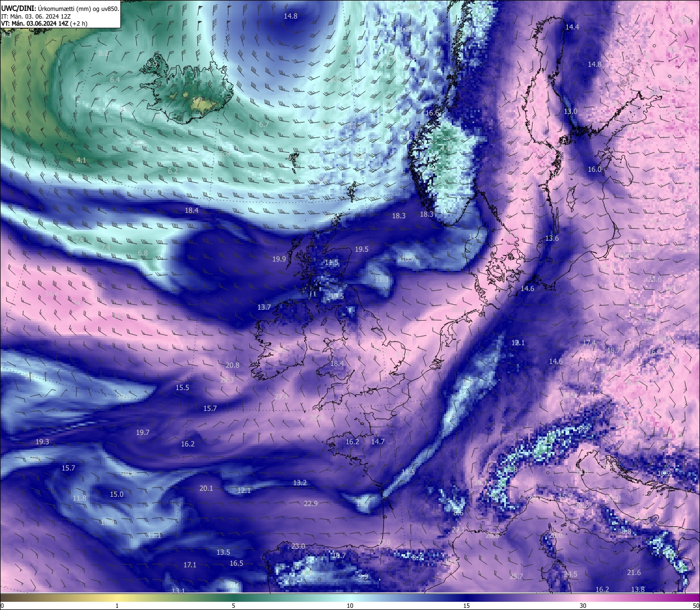Click the 19.9 value west of Scotland
The height and width of the screenshot is (610, 700).
tap(279, 259)
